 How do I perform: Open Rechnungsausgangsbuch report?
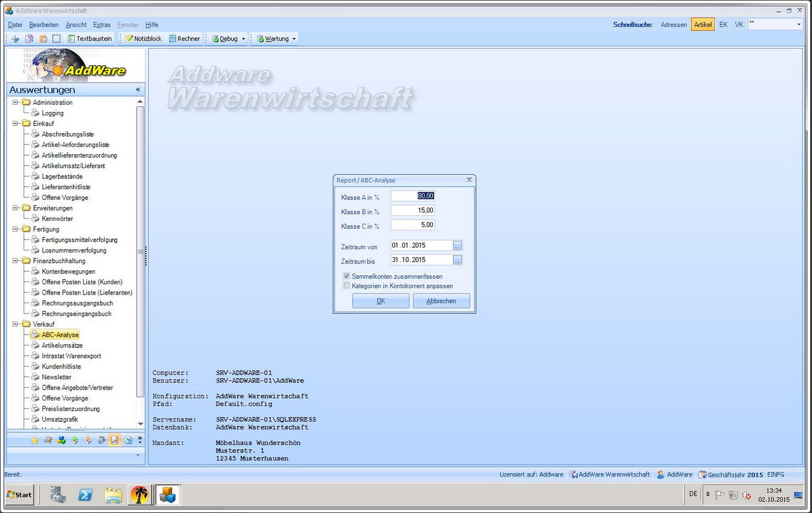77,303
